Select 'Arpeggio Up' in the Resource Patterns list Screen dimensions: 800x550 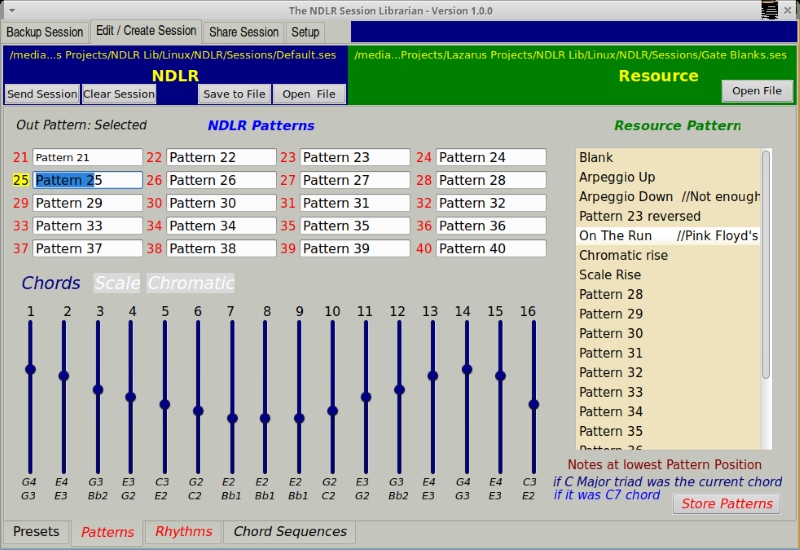pos(617,177)
